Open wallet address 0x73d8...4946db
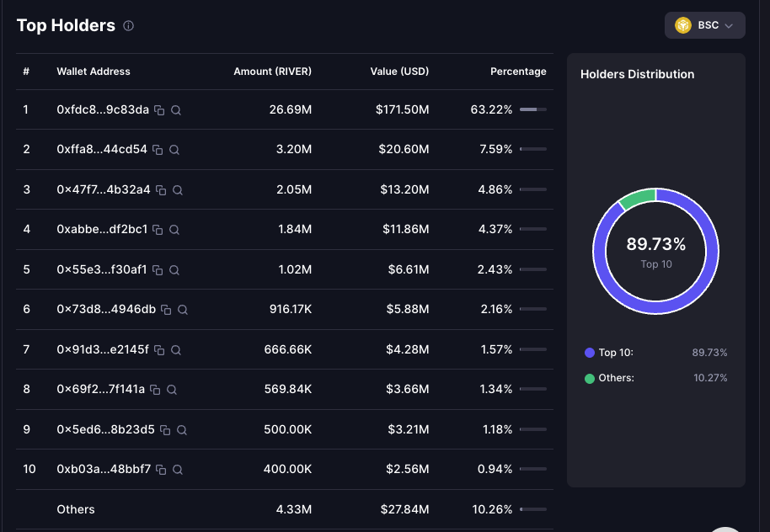This screenshot has width=770, height=532. [x=106, y=309]
